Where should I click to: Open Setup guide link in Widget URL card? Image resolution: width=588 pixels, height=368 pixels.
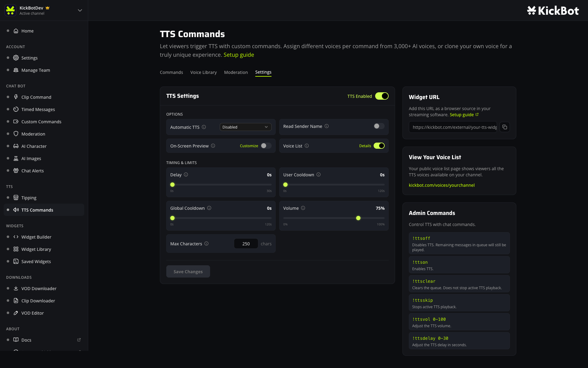coord(464,115)
